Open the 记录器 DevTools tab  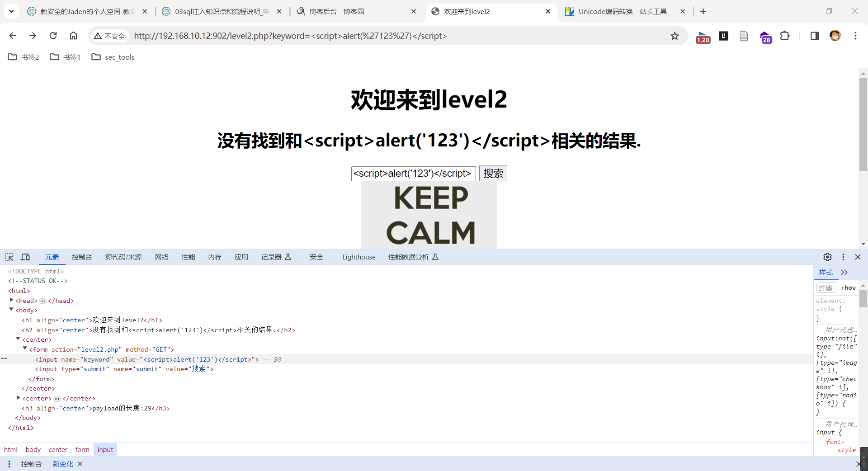tap(276, 257)
